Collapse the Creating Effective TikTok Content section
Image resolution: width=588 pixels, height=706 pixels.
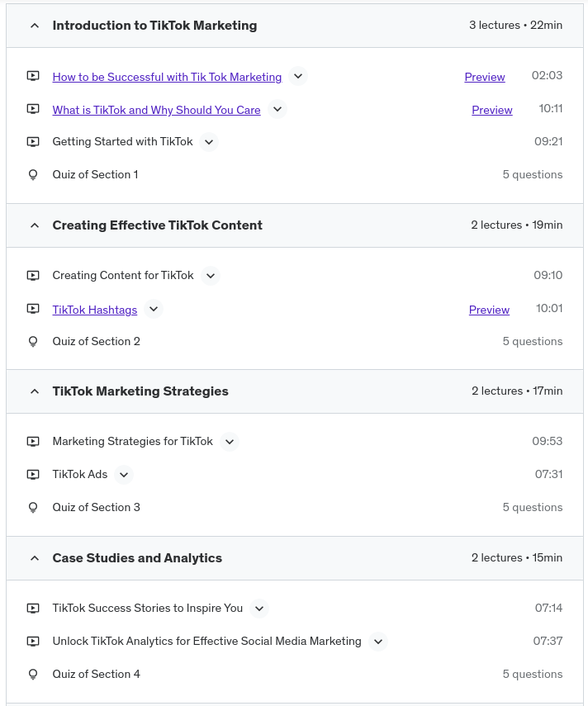[35, 225]
